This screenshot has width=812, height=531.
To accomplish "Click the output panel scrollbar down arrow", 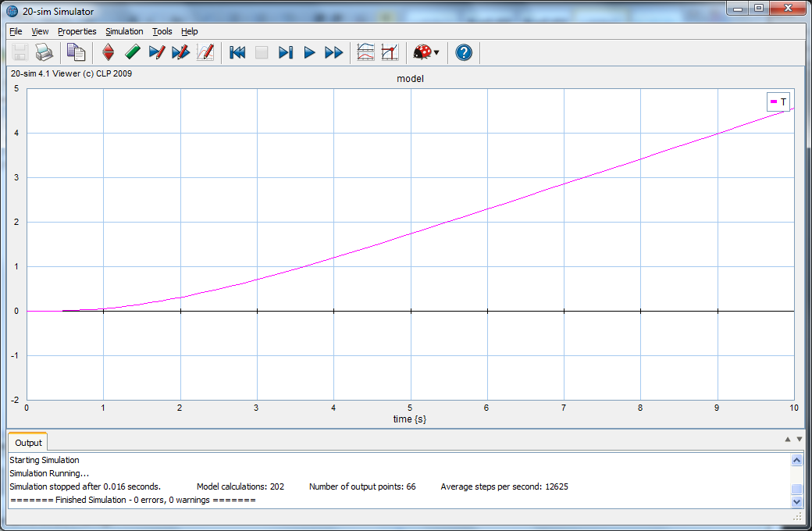I will 796,501.
